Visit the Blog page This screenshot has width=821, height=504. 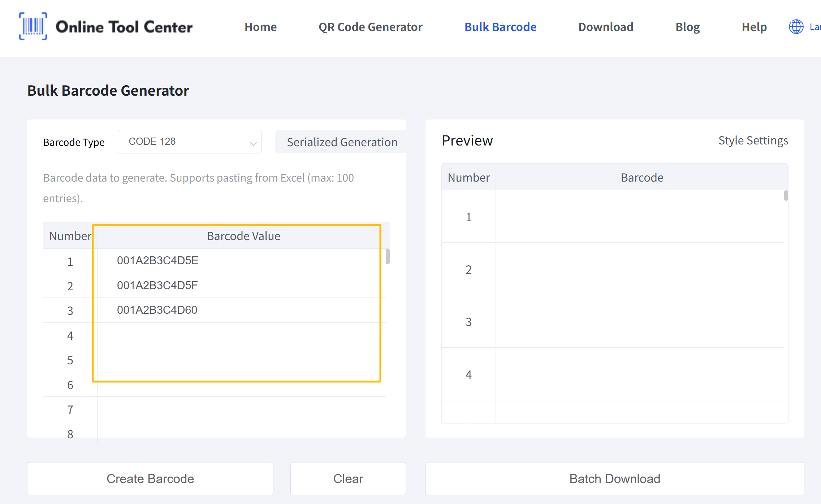tap(687, 27)
